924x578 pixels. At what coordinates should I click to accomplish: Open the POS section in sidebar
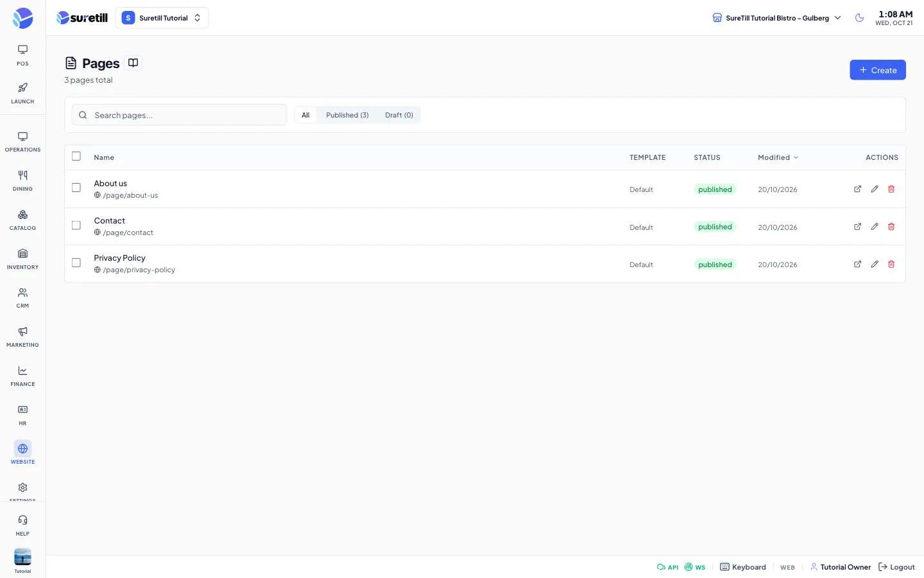[22, 55]
